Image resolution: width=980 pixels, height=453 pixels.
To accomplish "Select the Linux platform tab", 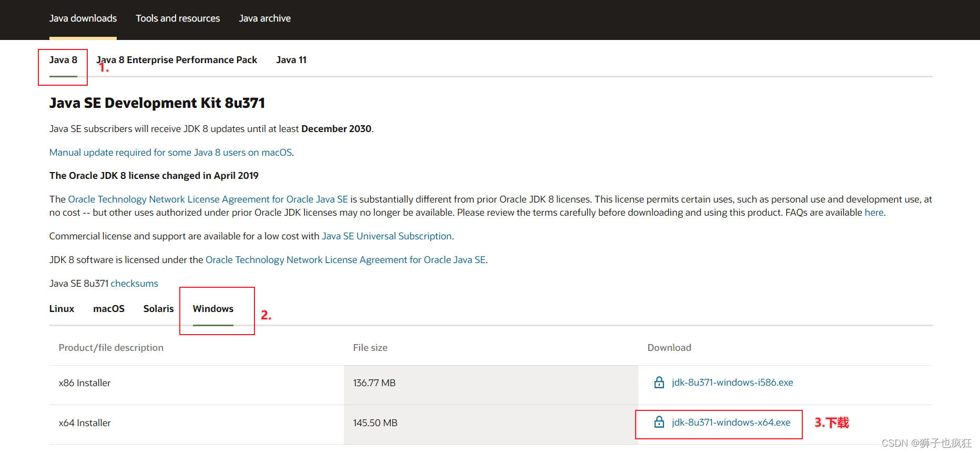I will 62,309.
